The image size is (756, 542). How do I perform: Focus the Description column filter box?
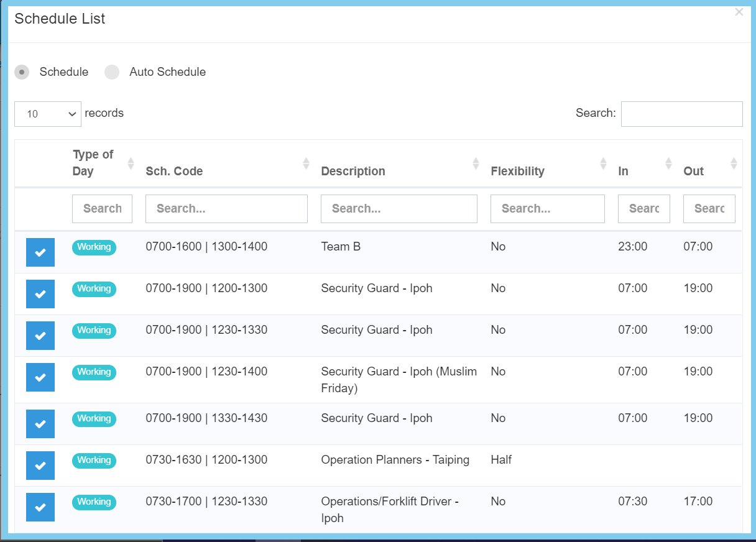tap(399, 209)
